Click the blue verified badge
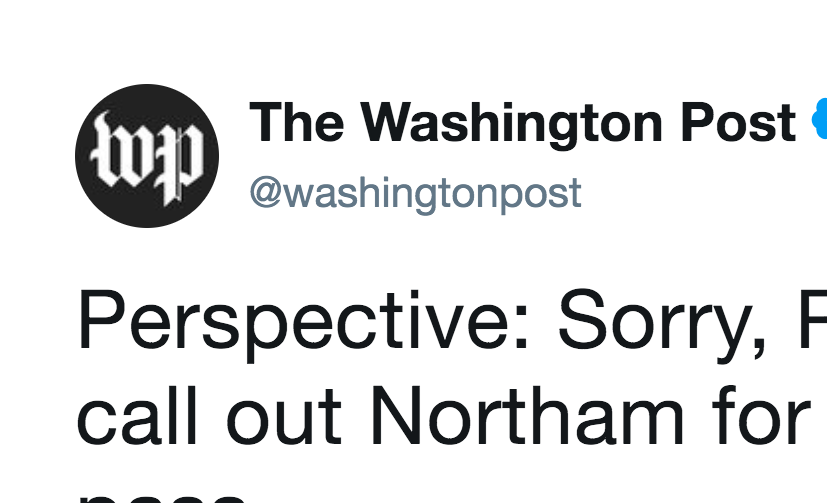This screenshot has width=827, height=503. [x=820, y=120]
